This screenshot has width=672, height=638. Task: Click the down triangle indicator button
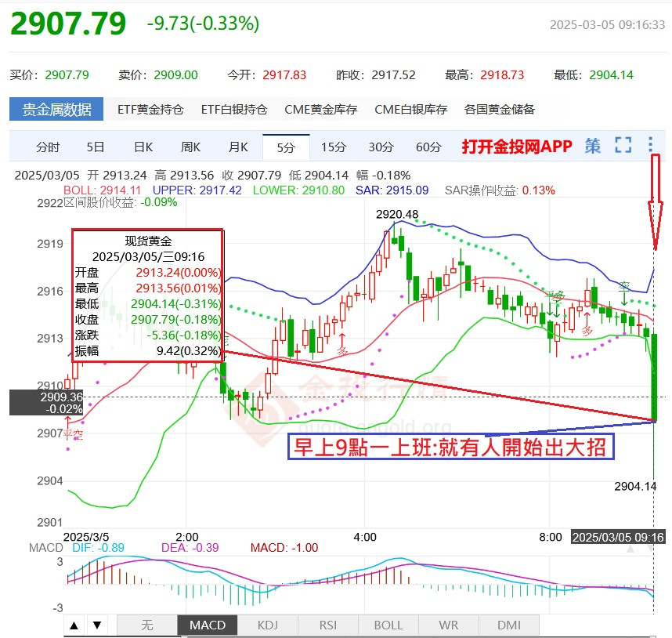(97, 625)
